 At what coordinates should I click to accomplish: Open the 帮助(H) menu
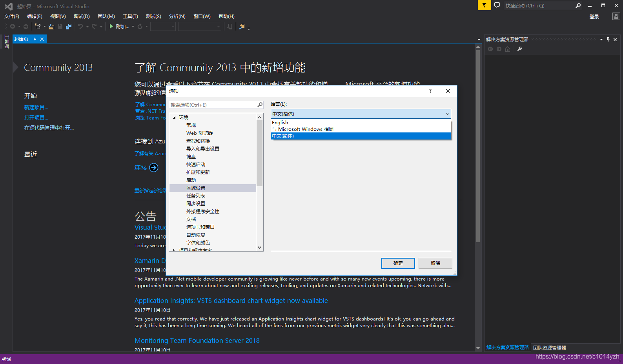pos(226,16)
